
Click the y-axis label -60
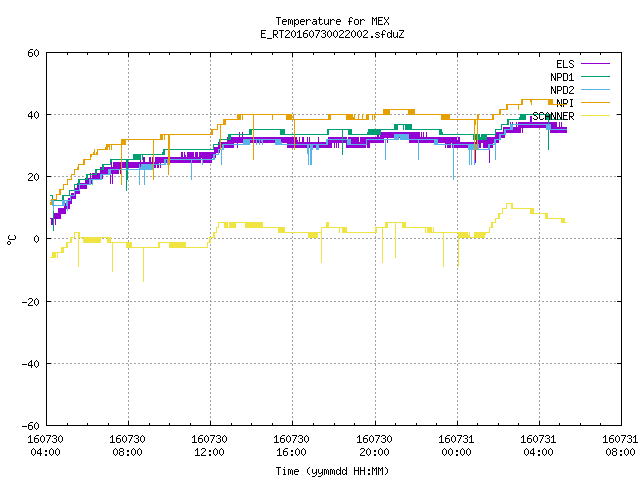pos(31,426)
